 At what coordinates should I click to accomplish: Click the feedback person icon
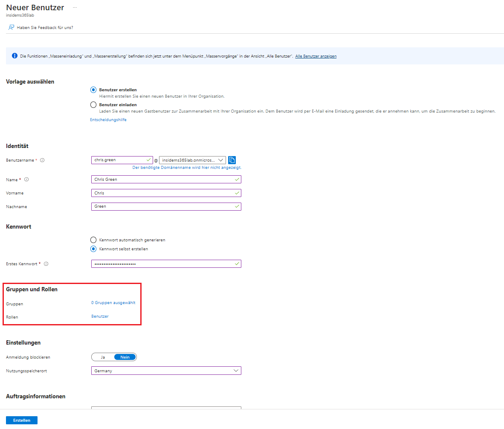(x=11, y=27)
